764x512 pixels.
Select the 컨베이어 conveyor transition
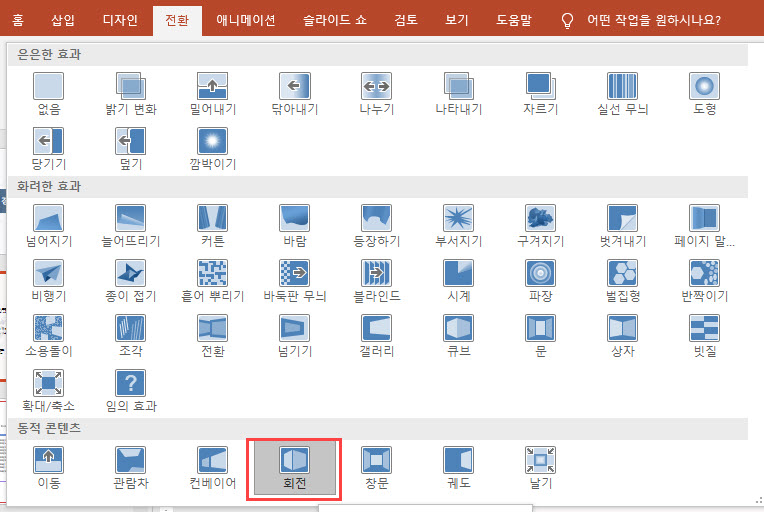click(212, 468)
